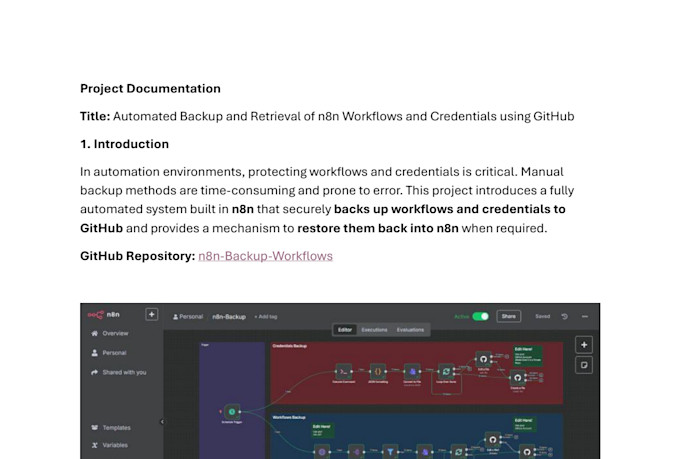Open the n8n-Backup-Workflows repository link

[x=265, y=256]
